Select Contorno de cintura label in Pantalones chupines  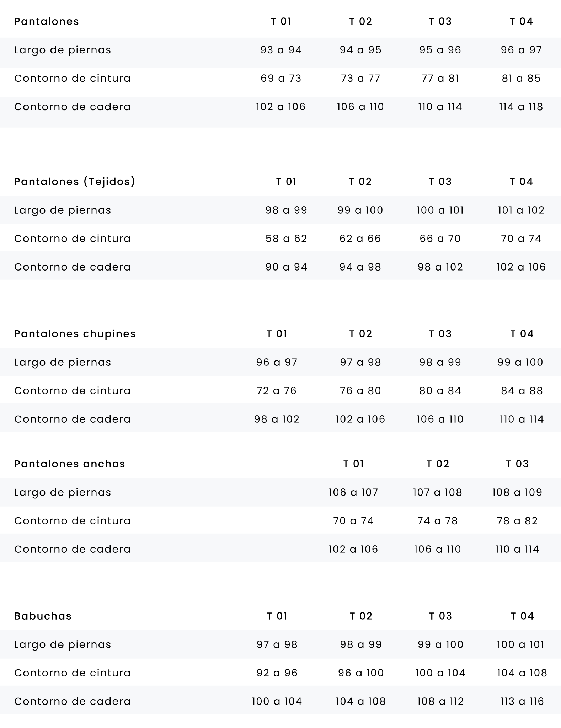[73, 391]
